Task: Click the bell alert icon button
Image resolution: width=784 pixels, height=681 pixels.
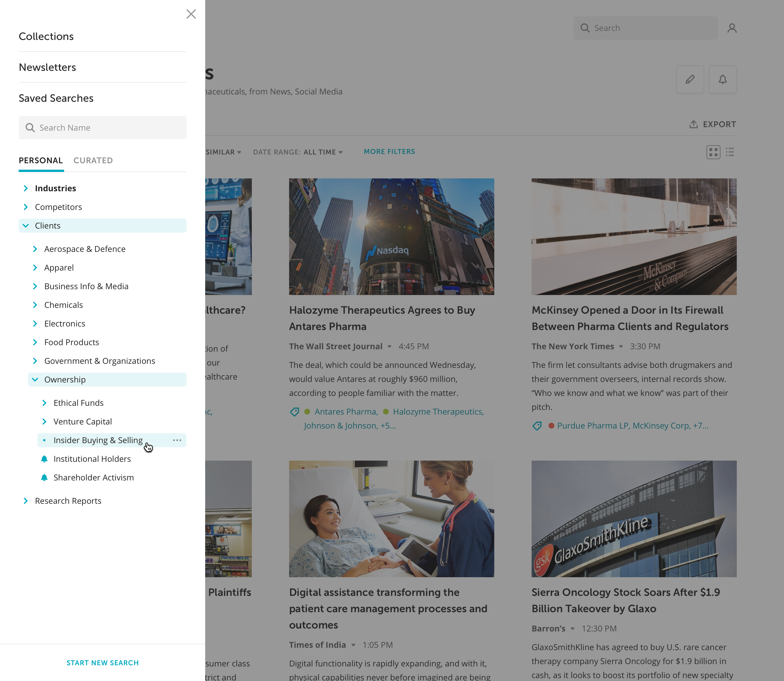Action: (723, 79)
